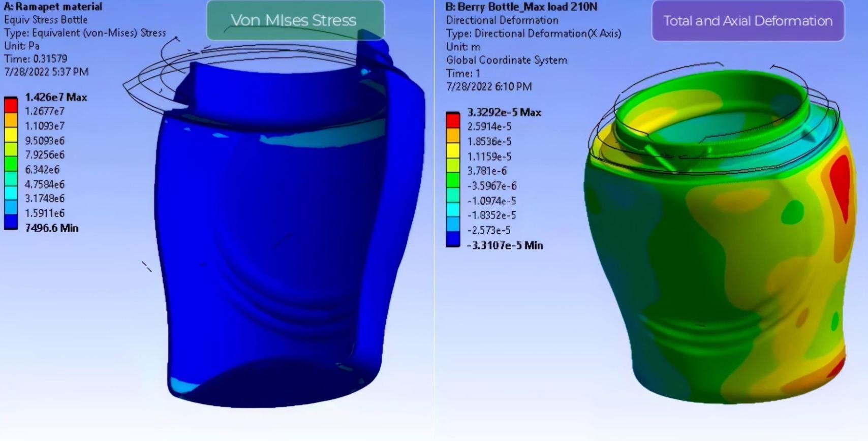Select the '1.426e7 Max' legend value
Image resolution: width=868 pixels, height=441 pixels.
coord(56,97)
